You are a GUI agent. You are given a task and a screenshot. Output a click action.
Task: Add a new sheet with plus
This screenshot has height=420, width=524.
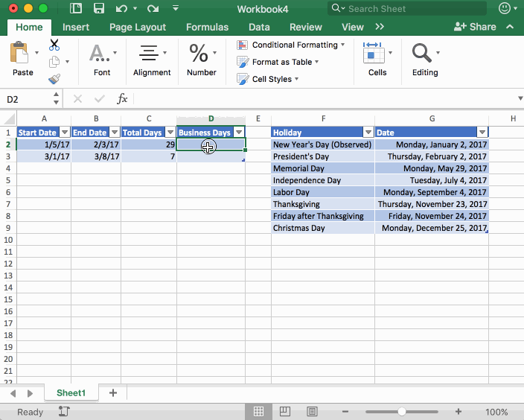pyautogui.click(x=113, y=393)
